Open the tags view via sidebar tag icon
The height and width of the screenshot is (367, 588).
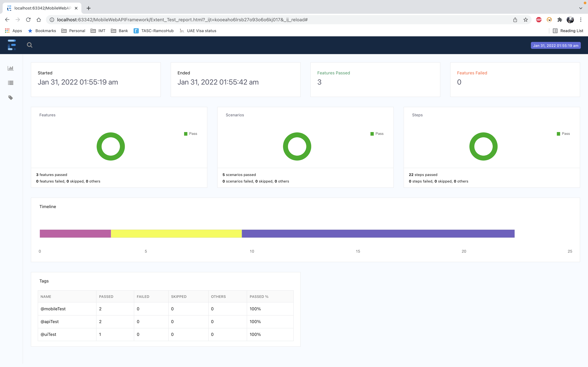[11, 98]
